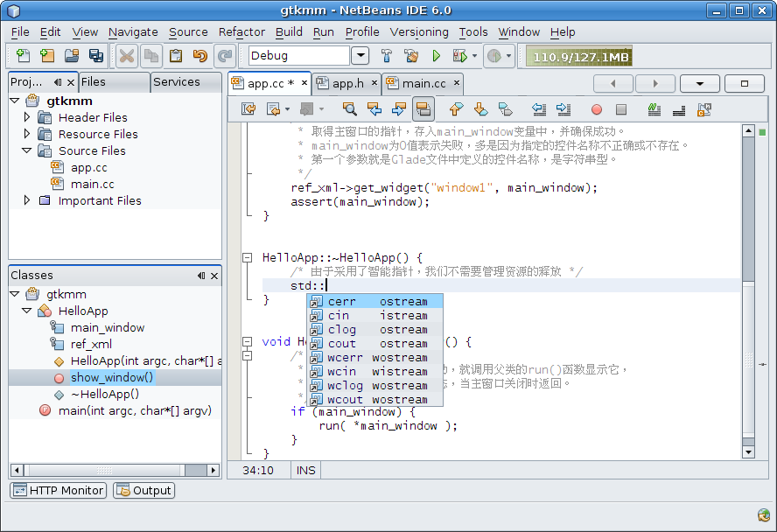
Task: Expand the Important Files folder
Action: click(27, 200)
